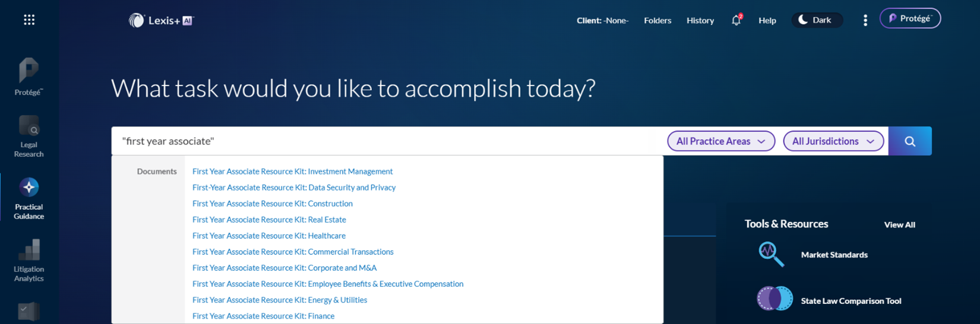Open Folders in the top menu

click(657, 20)
